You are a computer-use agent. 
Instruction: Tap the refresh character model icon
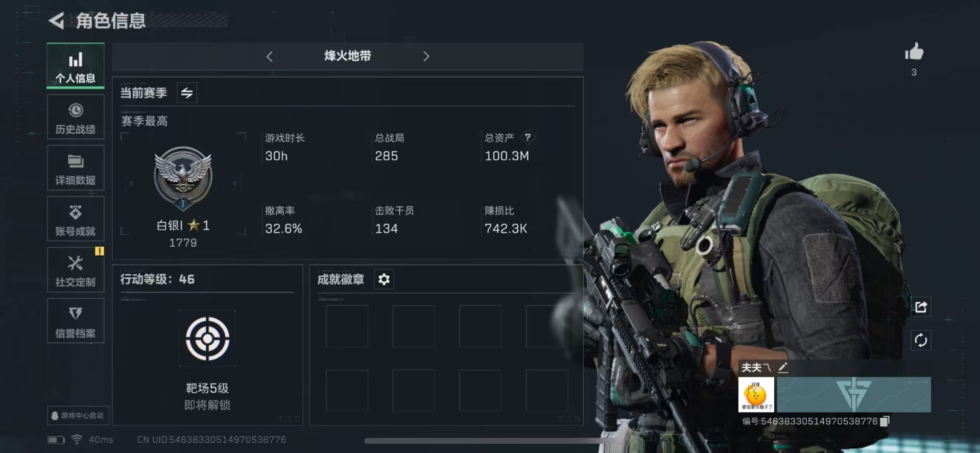[x=921, y=340]
